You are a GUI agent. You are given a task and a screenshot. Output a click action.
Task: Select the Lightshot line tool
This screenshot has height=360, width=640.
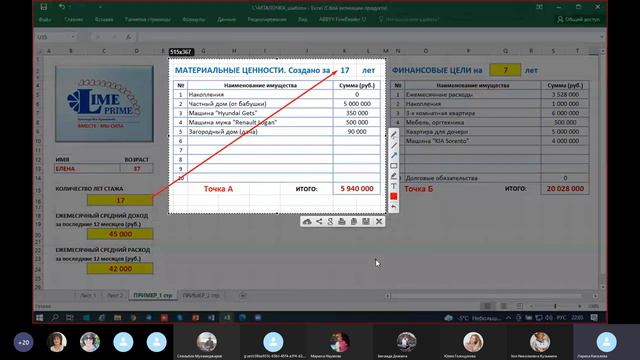tap(393, 145)
